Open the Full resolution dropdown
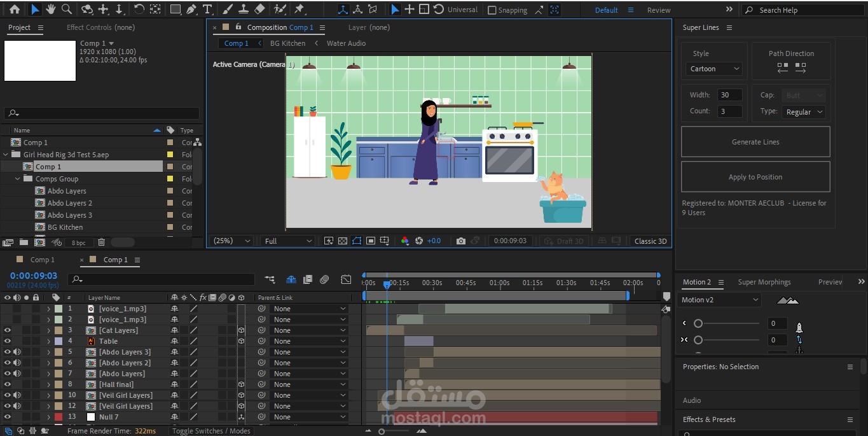The width and height of the screenshot is (868, 436). click(288, 241)
